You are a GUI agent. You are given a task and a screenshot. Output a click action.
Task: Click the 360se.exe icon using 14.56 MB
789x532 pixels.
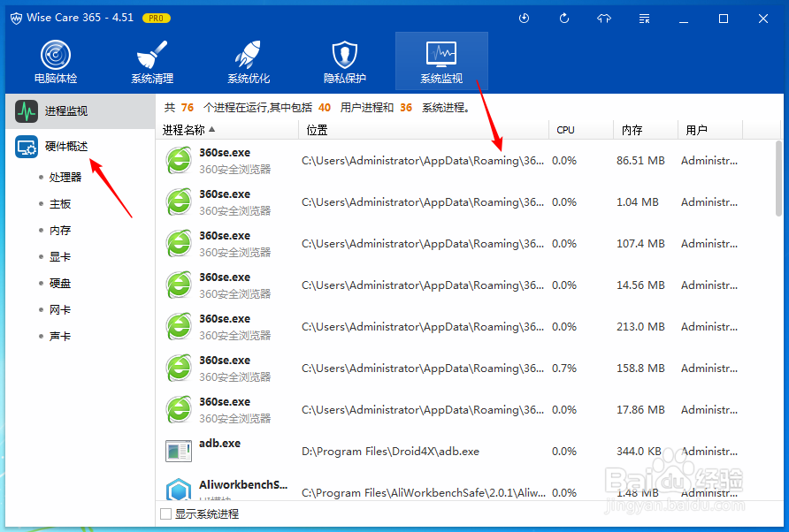point(179,285)
